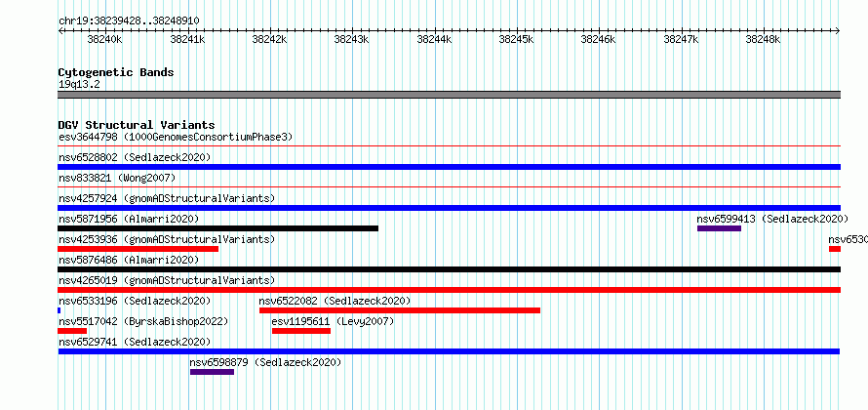Click the 38242k ruler position
868x410 pixels.
click(269, 40)
